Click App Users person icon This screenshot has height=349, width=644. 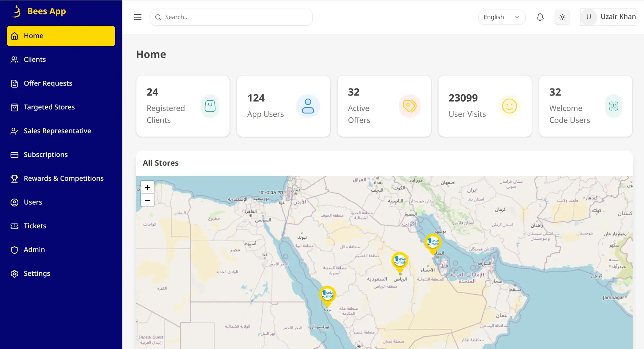308,106
